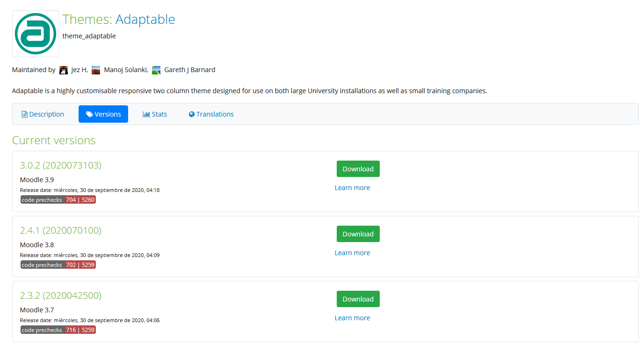Open Gareth J Barnard maintainer profile
This screenshot has width=644, height=346.
tap(190, 70)
